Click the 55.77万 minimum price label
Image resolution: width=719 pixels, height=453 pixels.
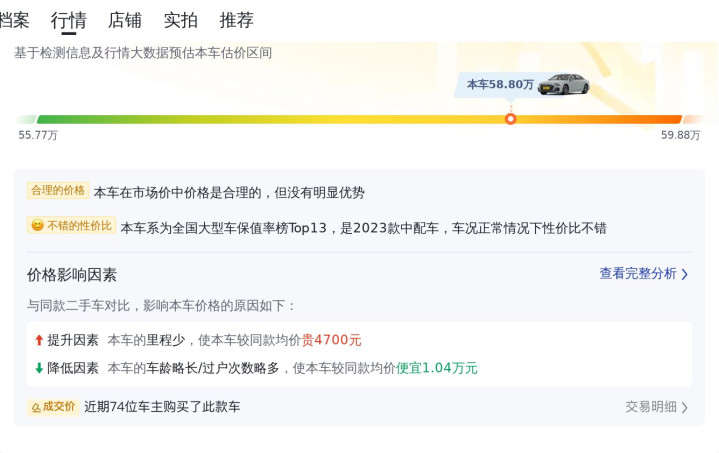(x=38, y=135)
